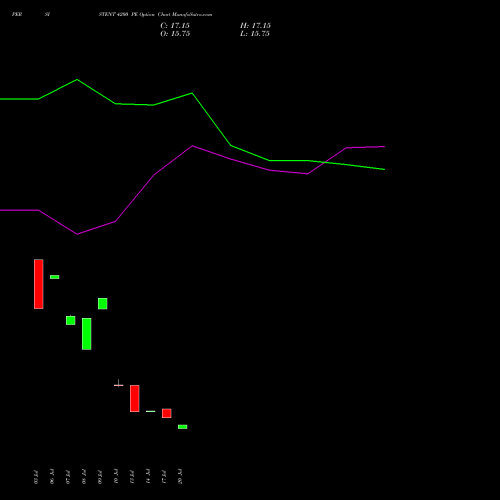Click the low value L: 15.75
This screenshot has height=500, width=500.
point(255,34)
